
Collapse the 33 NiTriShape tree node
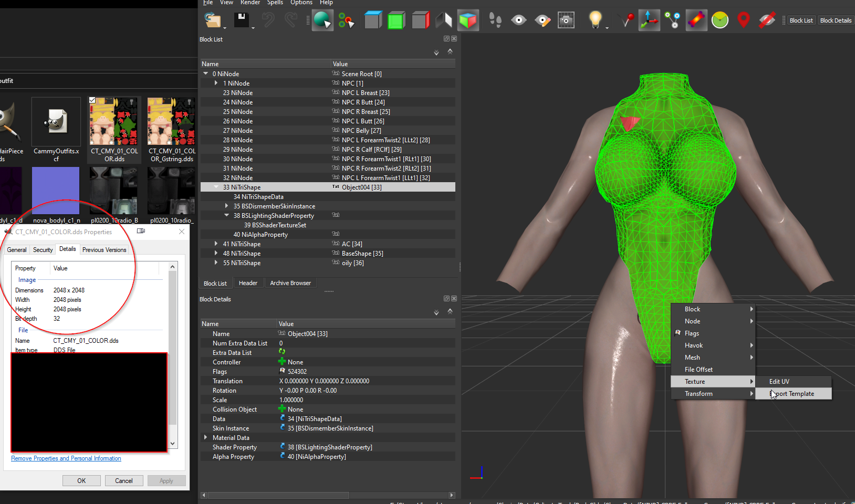[216, 187]
